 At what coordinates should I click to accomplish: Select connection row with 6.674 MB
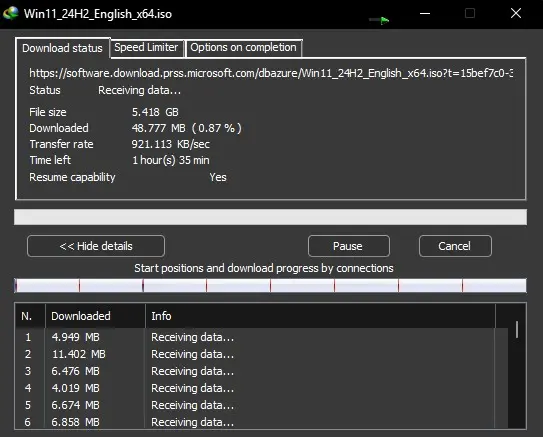pos(261,405)
